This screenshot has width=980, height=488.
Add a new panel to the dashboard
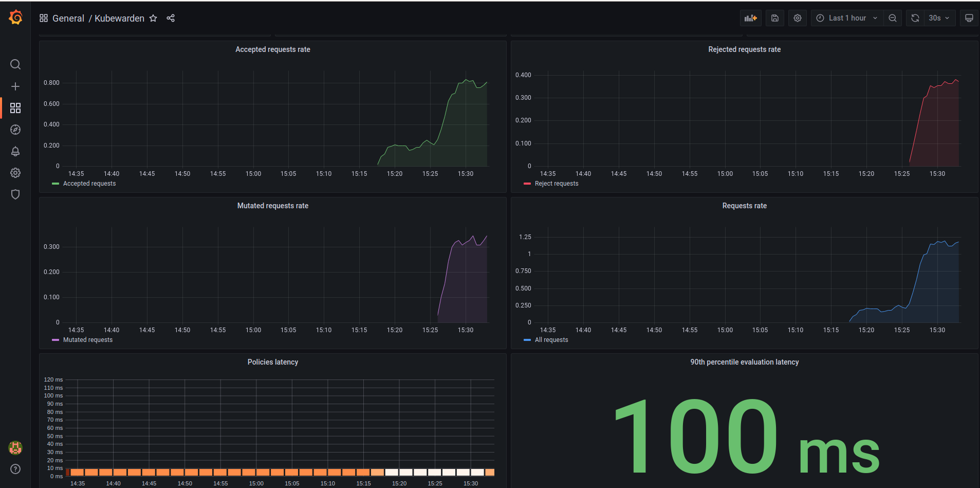750,17
